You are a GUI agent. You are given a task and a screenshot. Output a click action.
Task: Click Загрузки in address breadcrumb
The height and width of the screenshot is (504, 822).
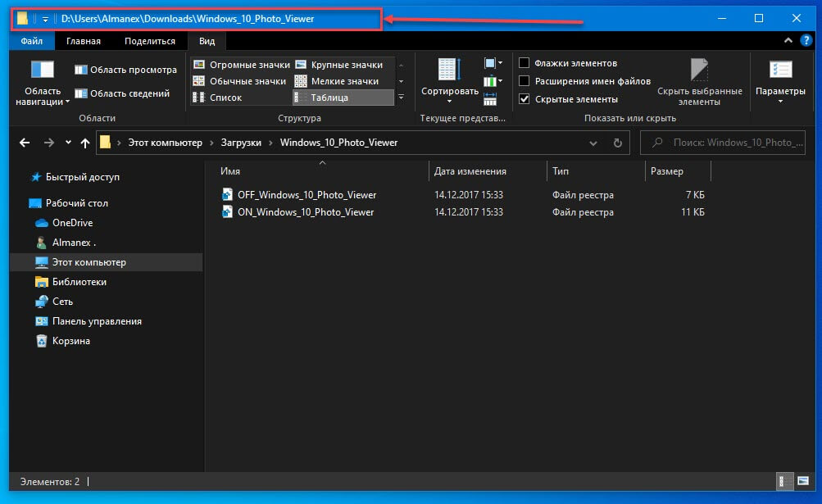tap(241, 143)
